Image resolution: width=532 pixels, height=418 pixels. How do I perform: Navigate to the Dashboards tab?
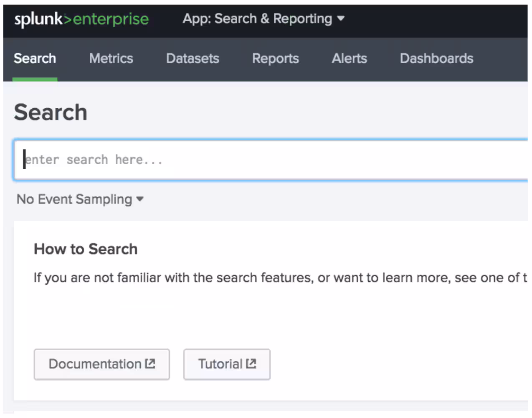436,59
